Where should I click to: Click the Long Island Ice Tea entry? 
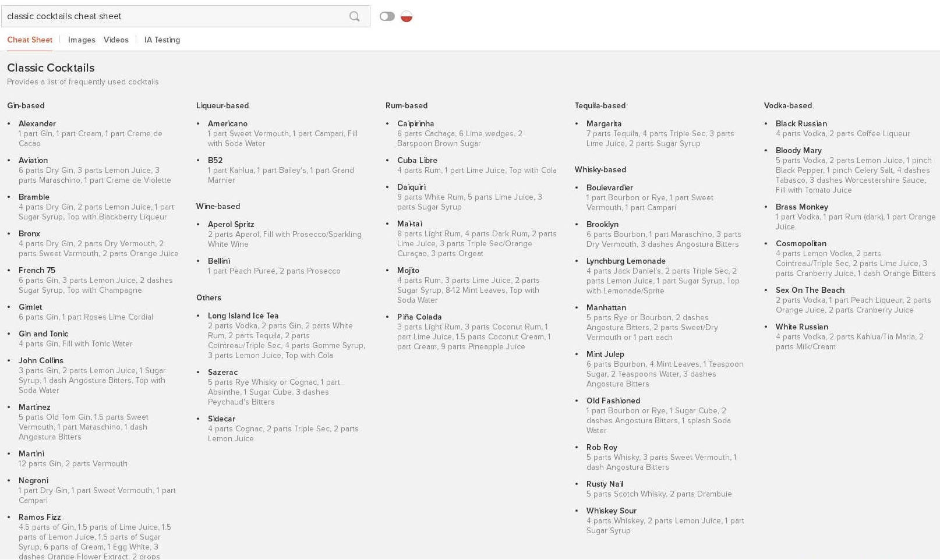pos(243,316)
